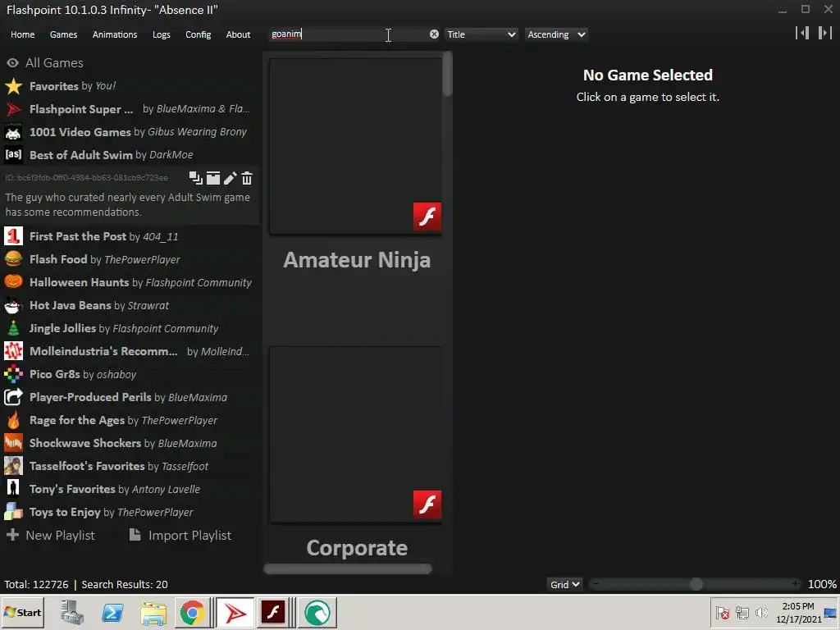Click the search input field containing goanim

pos(348,34)
